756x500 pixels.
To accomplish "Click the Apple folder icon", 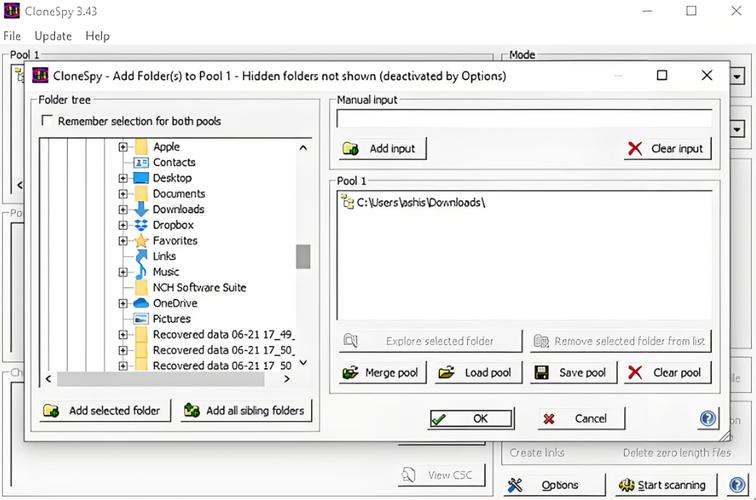I will [x=141, y=147].
